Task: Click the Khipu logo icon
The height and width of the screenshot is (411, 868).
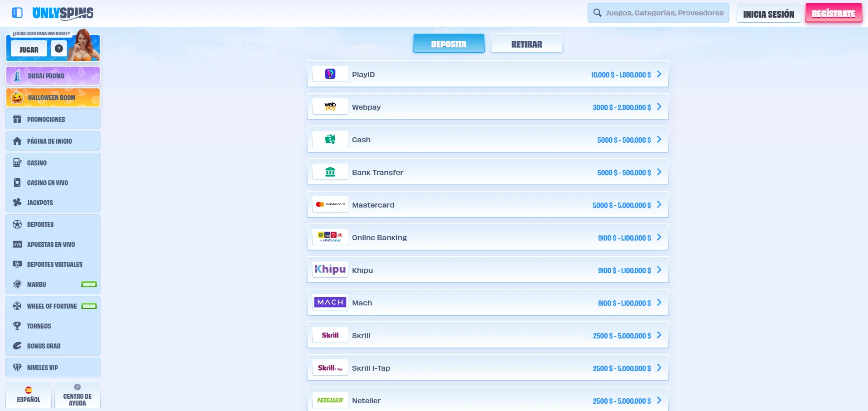Action: [330, 270]
